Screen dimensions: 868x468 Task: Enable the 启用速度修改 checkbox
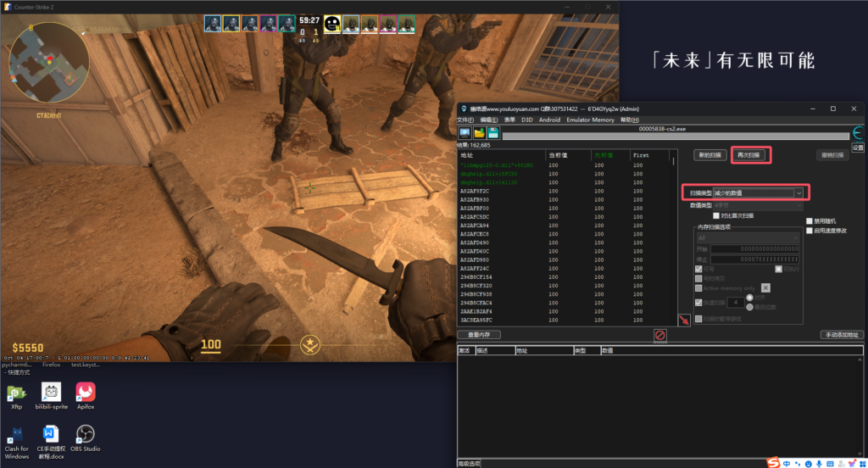[810, 231]
